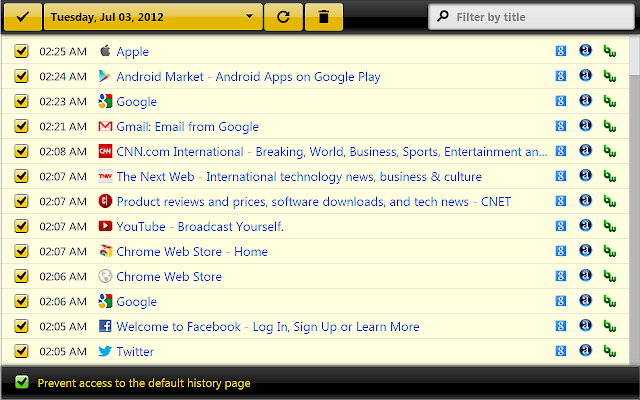Open Android Market - Android Apps on Google Play link
The width and height of the screenshot is (640, 400).
(249, 77)
